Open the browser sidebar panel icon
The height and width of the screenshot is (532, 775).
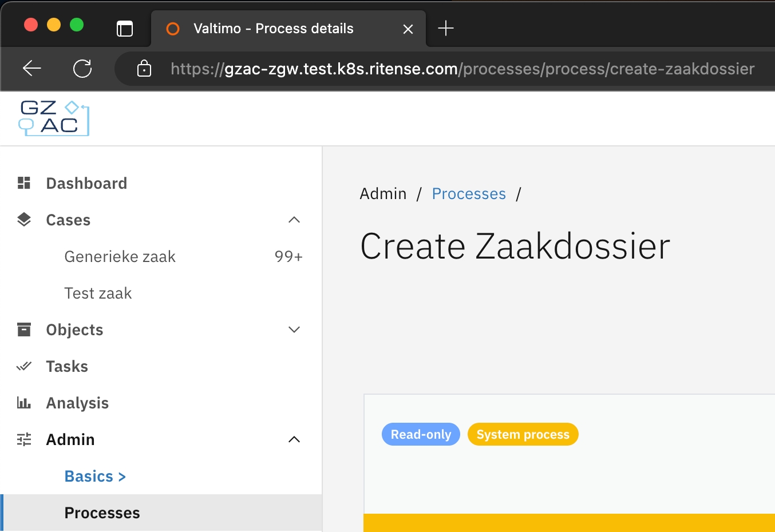(125, 28)
